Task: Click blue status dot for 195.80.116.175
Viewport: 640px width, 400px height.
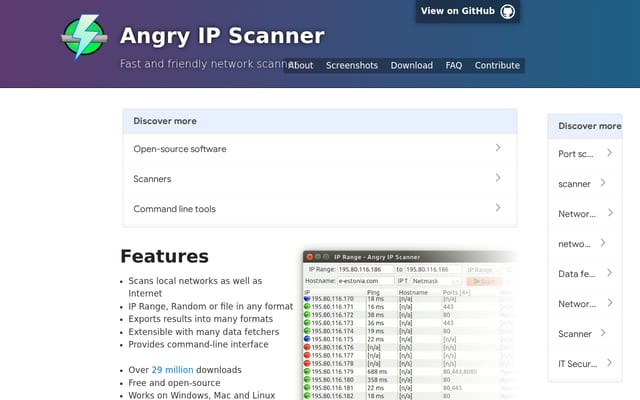Action: (x=307, y=339)
